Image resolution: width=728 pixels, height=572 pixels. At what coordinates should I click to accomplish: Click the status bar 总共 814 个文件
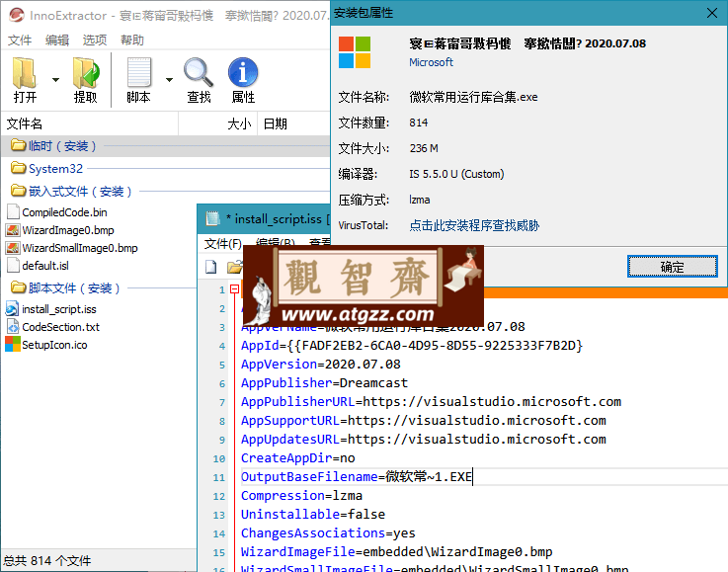point(47,560)
